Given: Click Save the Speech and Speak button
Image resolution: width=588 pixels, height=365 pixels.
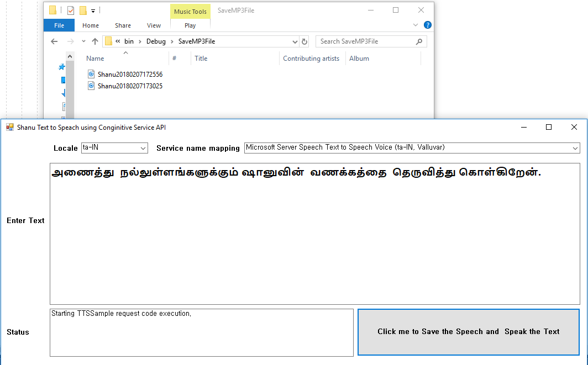Looking at the screenshot, I should [469, 332].
